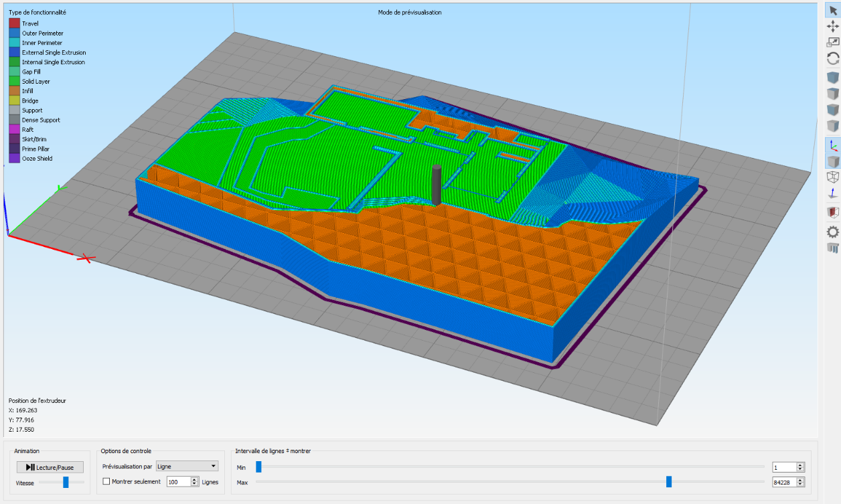Choose the scale model tool
This screenshot has width=841, height=504.
[x=833, y=42]
